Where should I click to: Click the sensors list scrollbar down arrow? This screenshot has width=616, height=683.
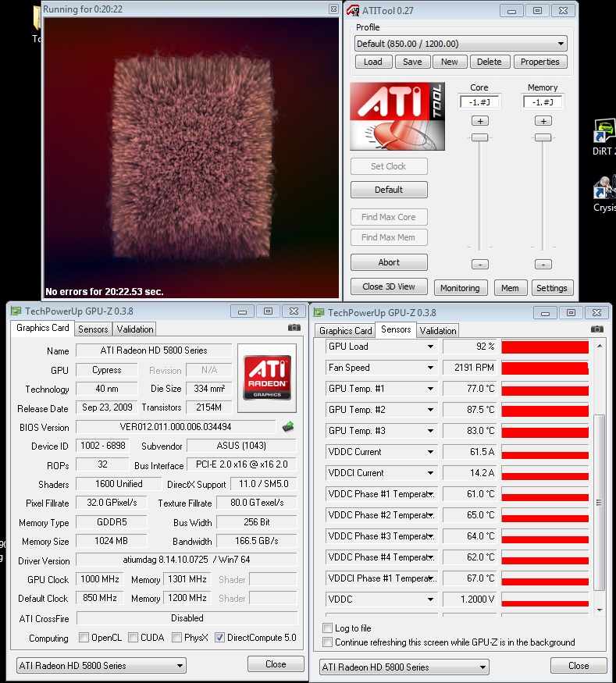pos(600,610)
